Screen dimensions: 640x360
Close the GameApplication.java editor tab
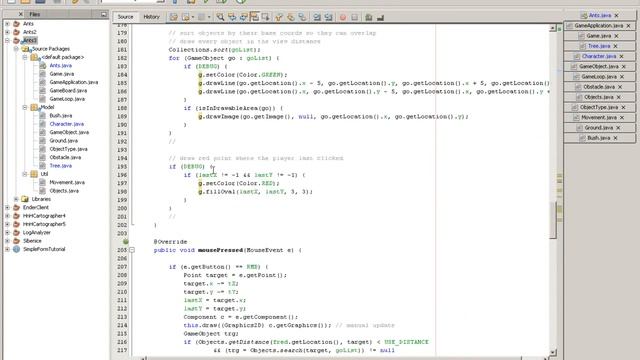pos(629,26)
